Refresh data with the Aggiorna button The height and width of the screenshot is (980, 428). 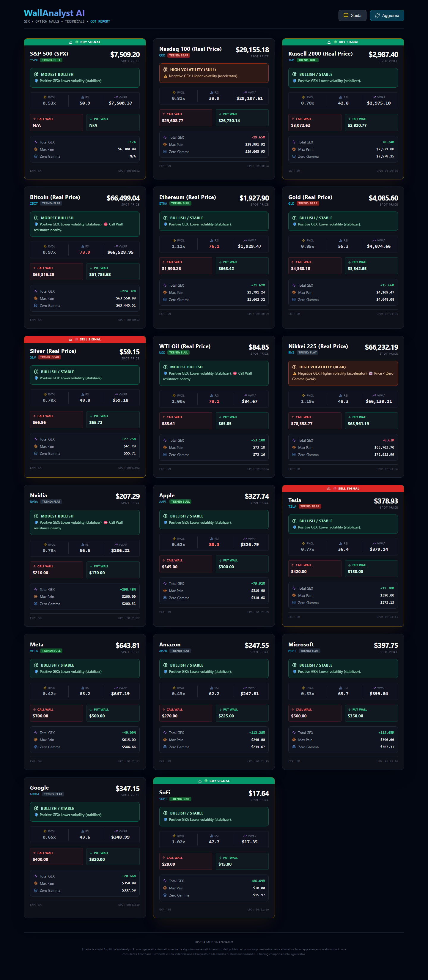coord(387,16)
